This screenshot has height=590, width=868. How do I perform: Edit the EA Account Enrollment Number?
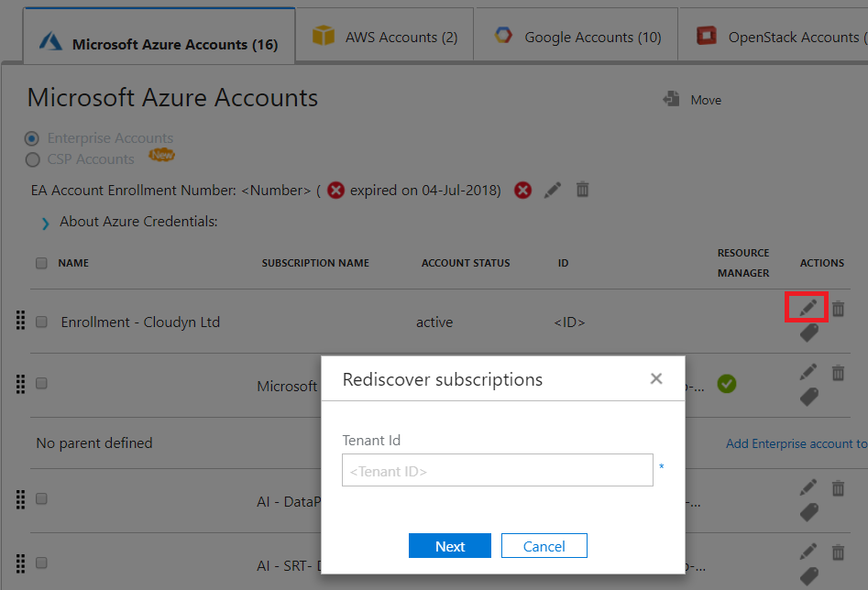pyautogui.click(x=553, y=190)
